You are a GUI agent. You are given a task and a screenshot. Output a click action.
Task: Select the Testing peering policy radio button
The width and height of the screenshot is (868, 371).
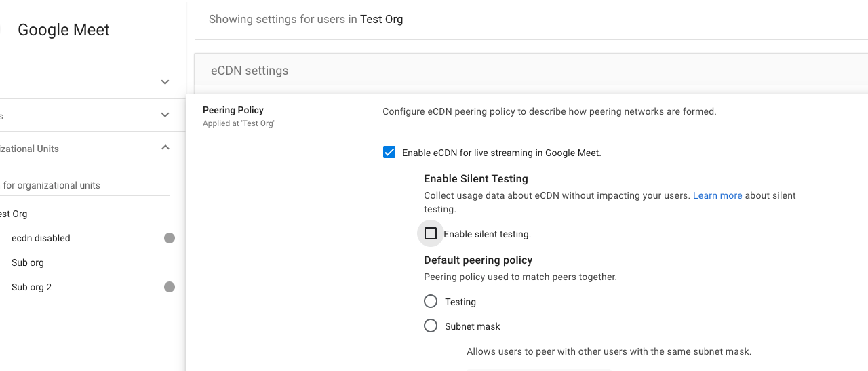[x=431, y=301]
